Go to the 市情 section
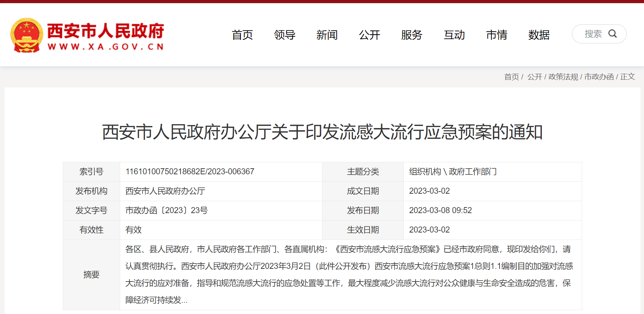The width and height of the screenshot is (644, 314). [497, 35]
